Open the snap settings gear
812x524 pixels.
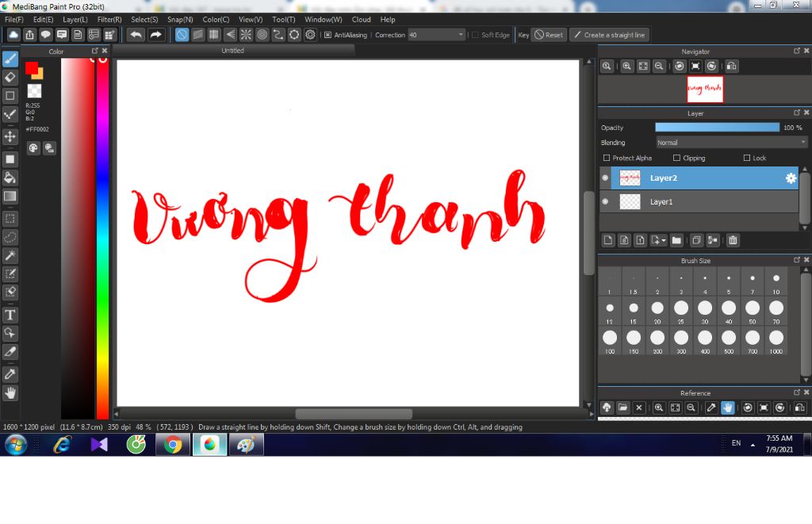click(x=310, y=35)
